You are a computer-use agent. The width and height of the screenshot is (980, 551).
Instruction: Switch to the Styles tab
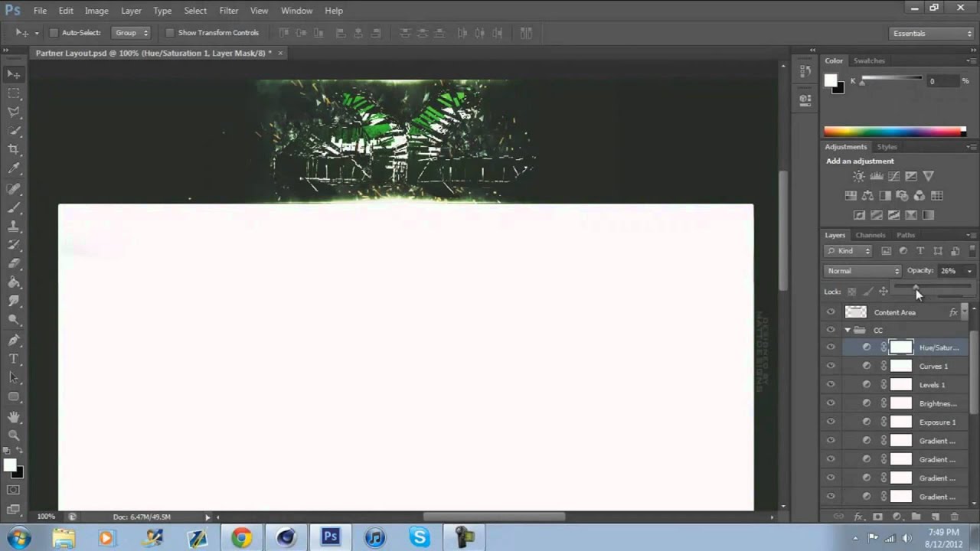pyautogui.click(x=887, y=147)
